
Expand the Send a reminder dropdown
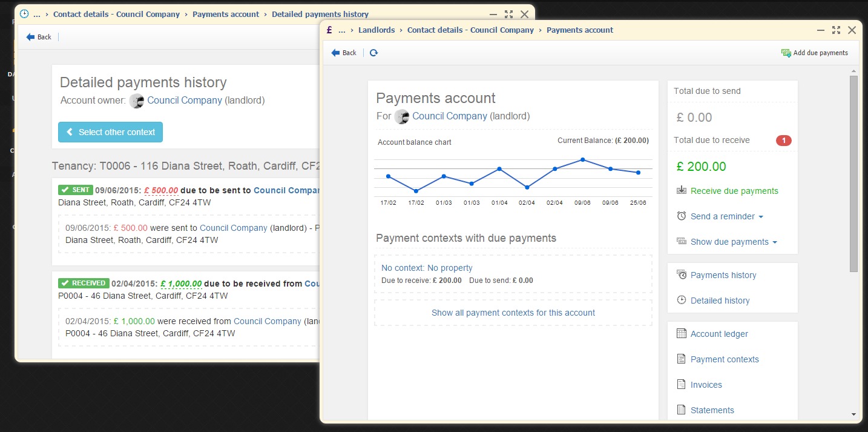pos(726,216)
